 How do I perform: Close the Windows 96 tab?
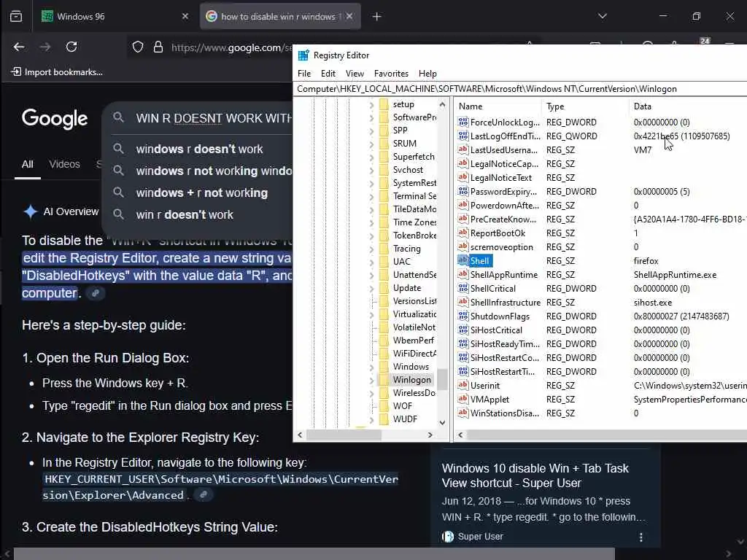click(x=185, y=16)
